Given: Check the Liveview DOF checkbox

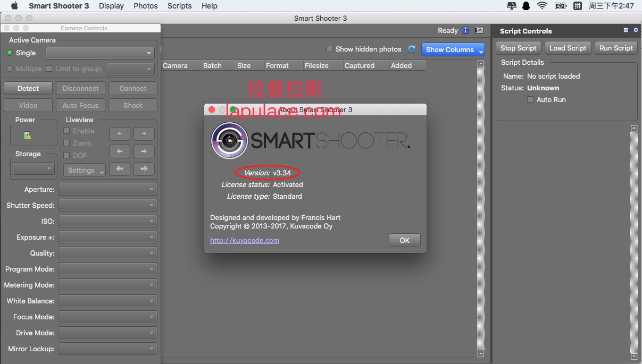Looking at the screenshot, I should [x=66, y=155].
